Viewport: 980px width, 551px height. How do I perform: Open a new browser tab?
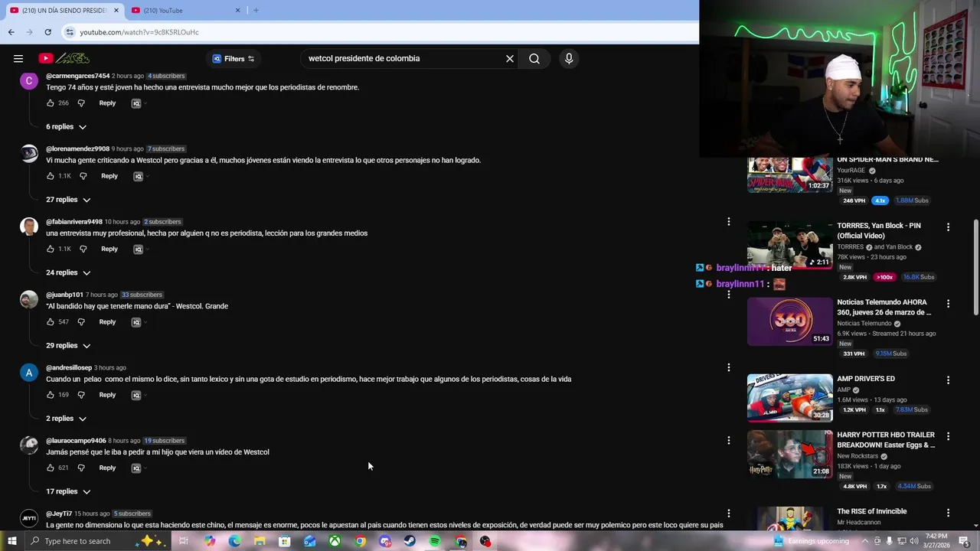pos(256,11)
